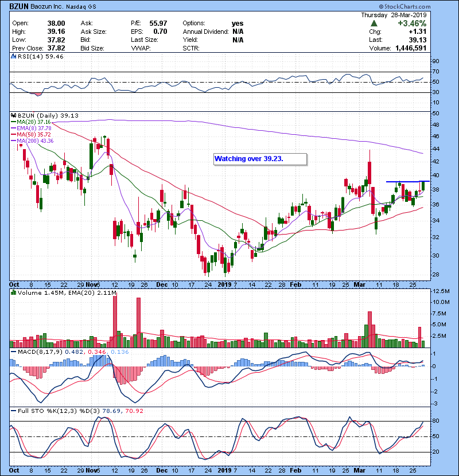Screen dimensions: 459x476
Task: Click the EPS value 0.70
Action: coord(160,32)
